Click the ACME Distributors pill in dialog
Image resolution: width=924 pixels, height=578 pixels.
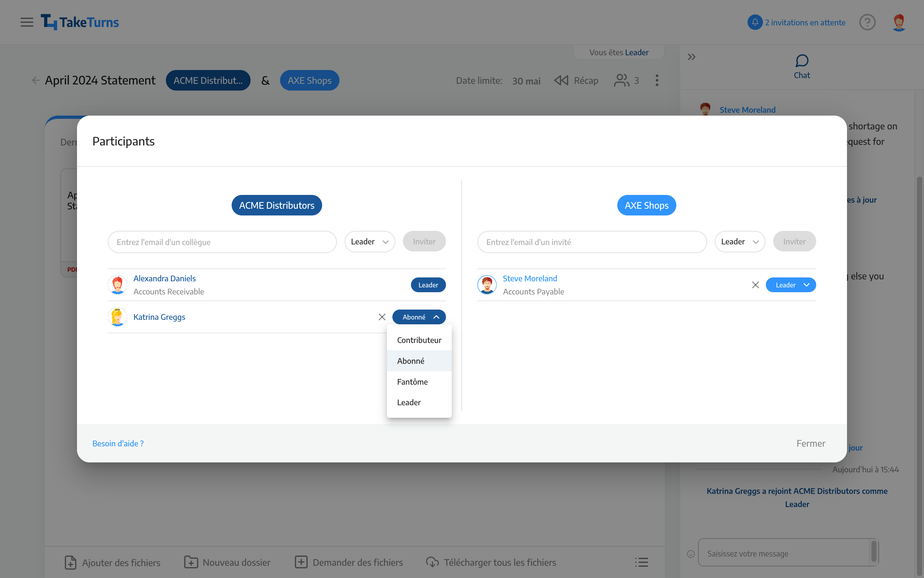pyautogui.click(x=277, y=205)
